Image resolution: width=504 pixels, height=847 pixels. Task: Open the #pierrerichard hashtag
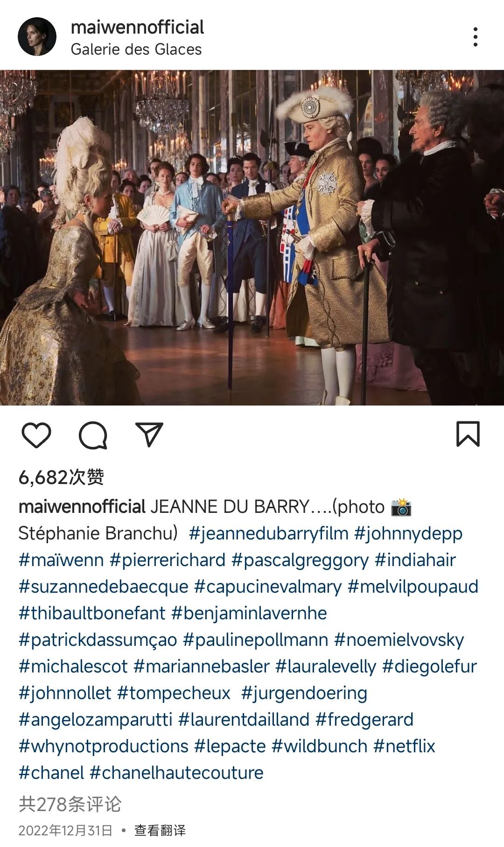click(x=168, y=560)
